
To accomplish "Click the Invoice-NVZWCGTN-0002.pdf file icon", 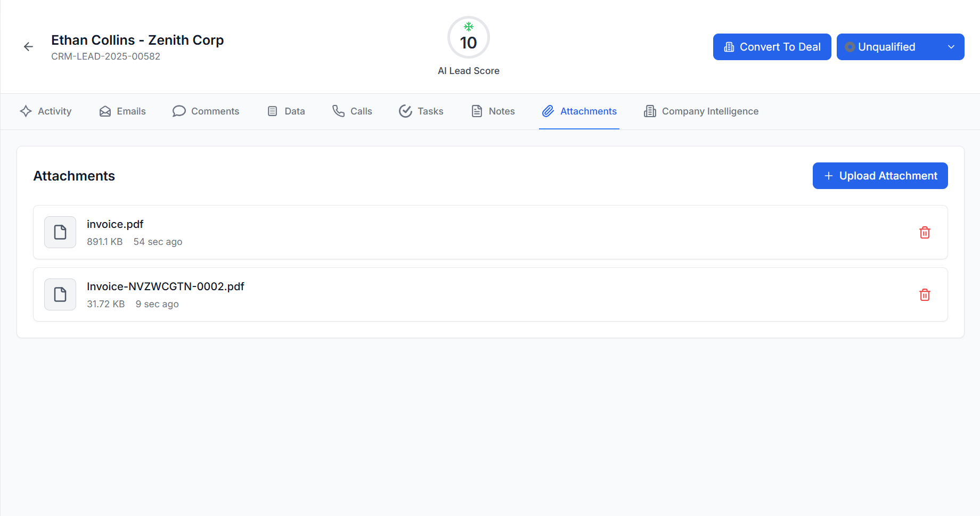I will [x=60, y=294].
